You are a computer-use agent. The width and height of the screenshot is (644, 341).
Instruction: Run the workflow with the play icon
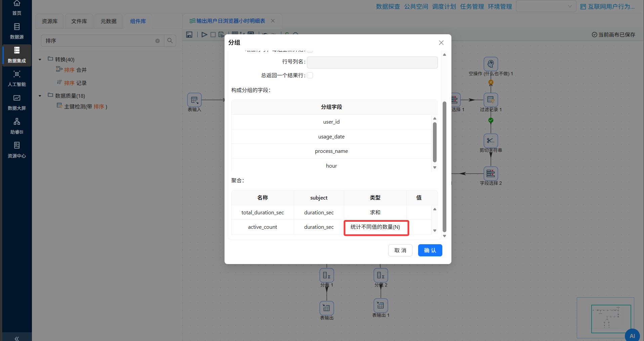(x=204, y=35)
